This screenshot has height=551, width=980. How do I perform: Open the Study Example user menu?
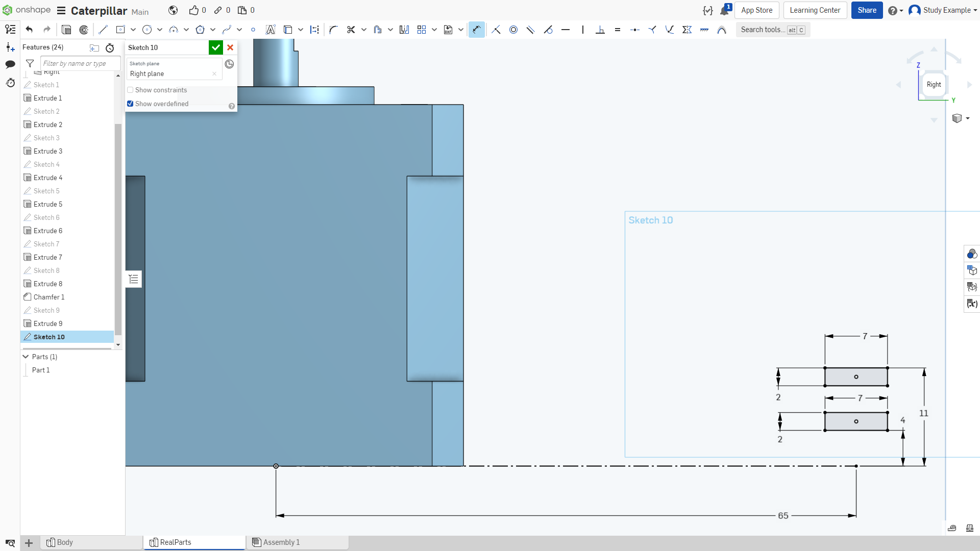point(943,10)
